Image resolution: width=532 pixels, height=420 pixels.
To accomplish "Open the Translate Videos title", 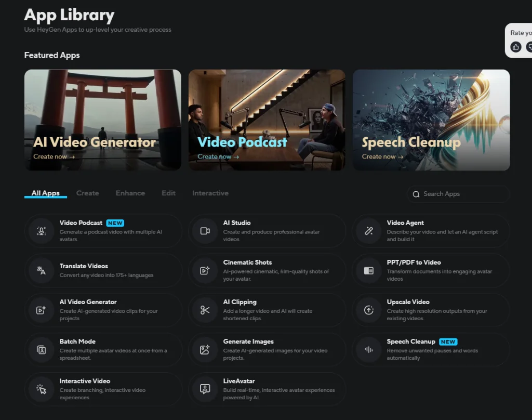I will click(84, 266).
